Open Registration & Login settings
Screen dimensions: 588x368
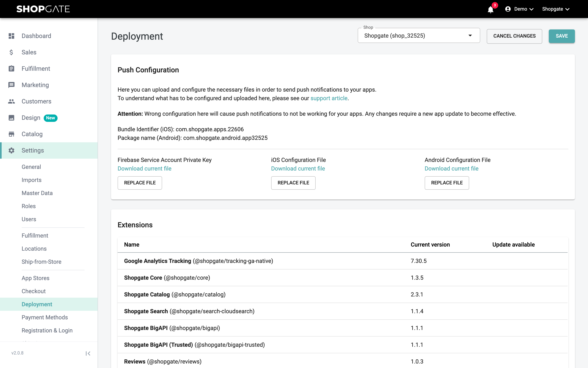click(x=47, y=330)
